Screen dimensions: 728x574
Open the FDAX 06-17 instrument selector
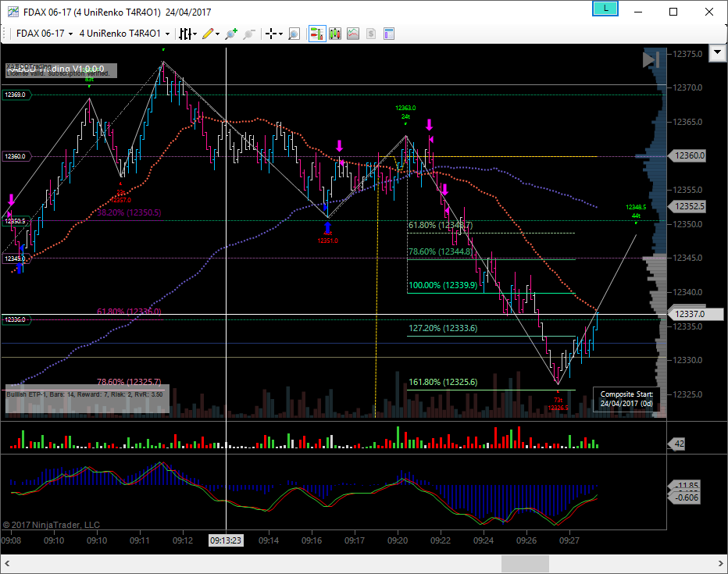click(x=44, y=34)
